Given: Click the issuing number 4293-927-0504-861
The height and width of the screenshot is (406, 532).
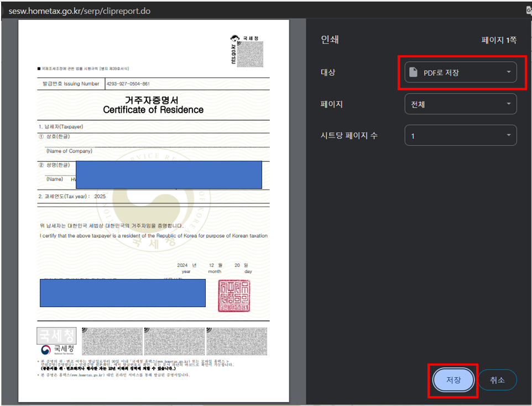Looking at the screenshot, I should [x=128, y=84].
